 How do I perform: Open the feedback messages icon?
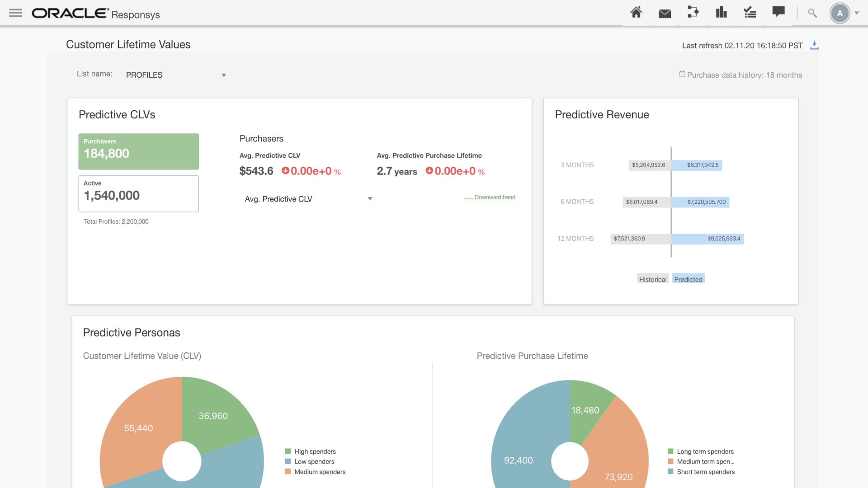click(x=778, y=13)
